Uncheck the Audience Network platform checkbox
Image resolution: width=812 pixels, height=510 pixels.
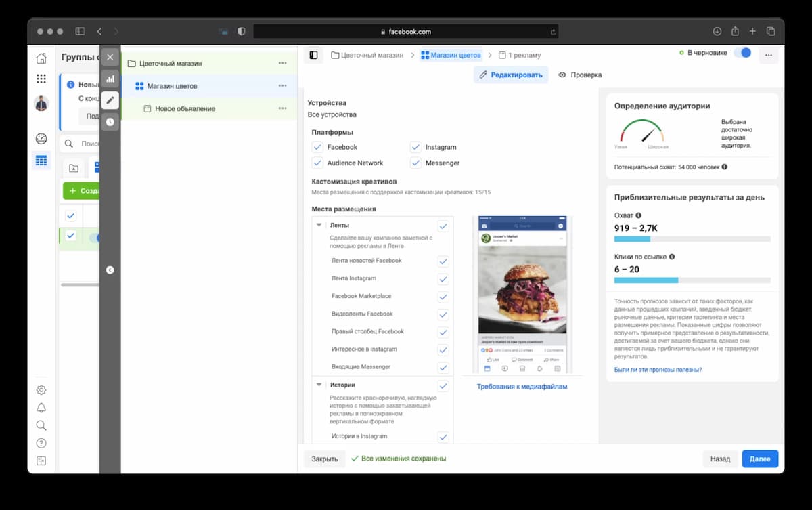[x=317, y=163]
